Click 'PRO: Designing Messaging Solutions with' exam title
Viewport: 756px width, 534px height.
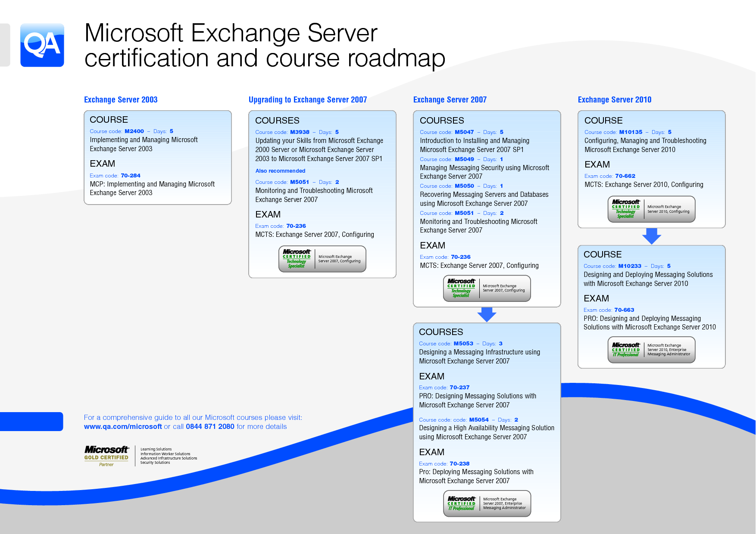478,396
